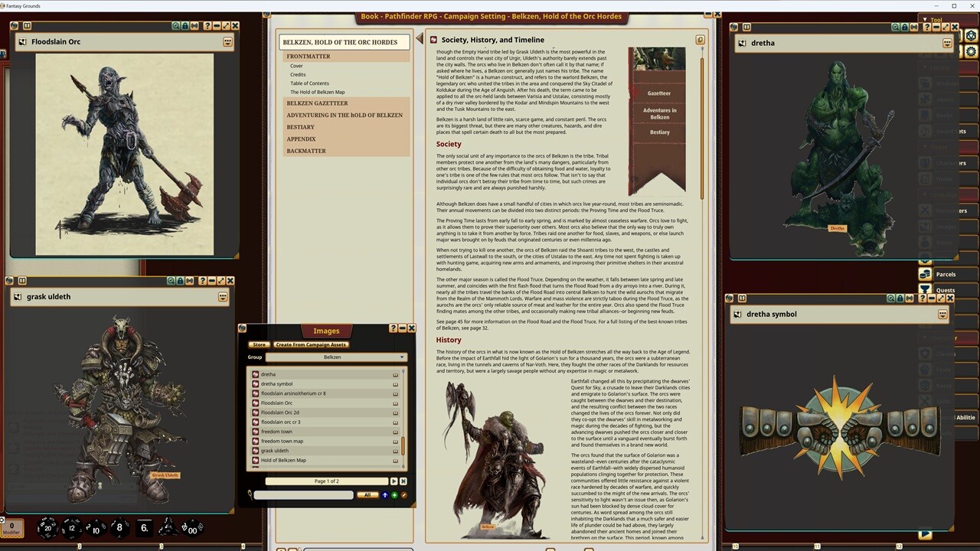Open Quests from the right sidebar

[945, 290]
